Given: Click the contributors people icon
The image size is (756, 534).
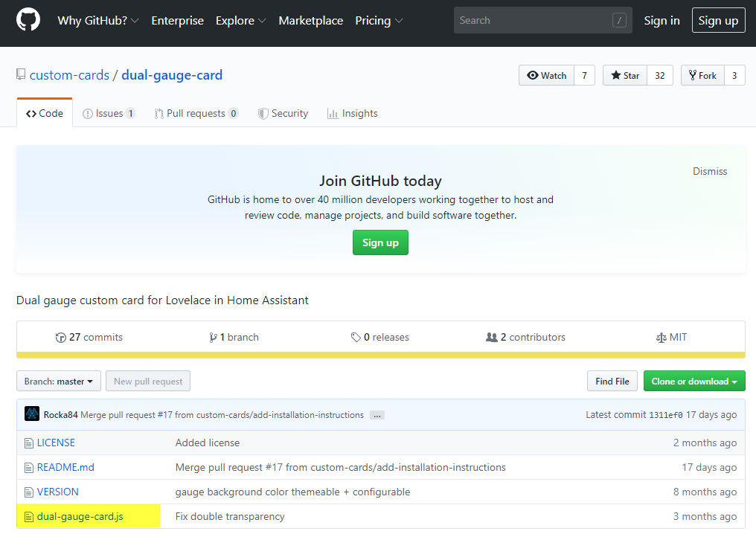Looking at the screenshot, I should tap(492, 338).
